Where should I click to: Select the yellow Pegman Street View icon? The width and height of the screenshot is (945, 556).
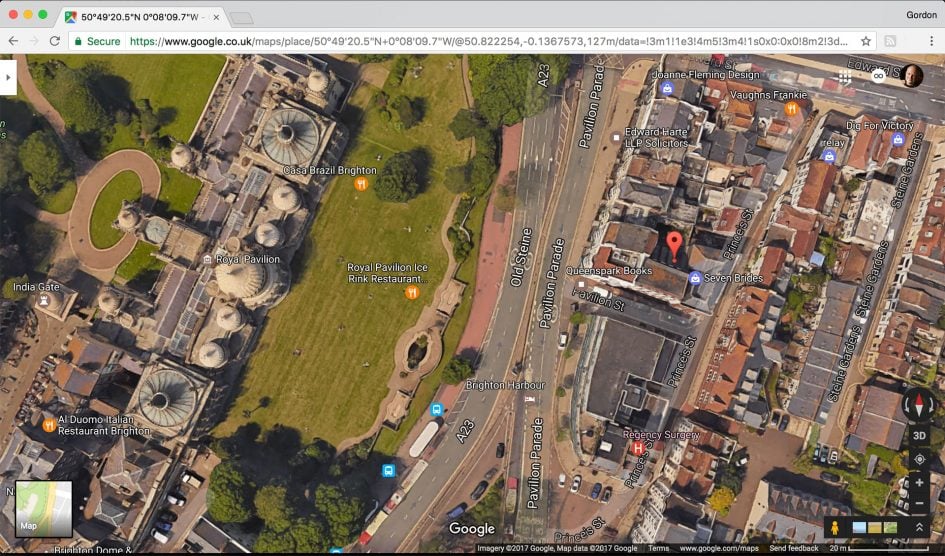click(x=832, y=527)
